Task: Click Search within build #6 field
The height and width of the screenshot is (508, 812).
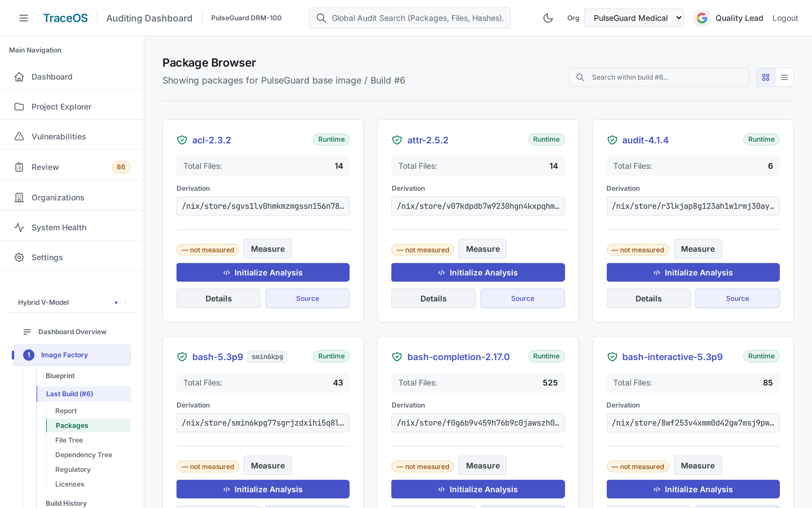Action: [659, 77]
